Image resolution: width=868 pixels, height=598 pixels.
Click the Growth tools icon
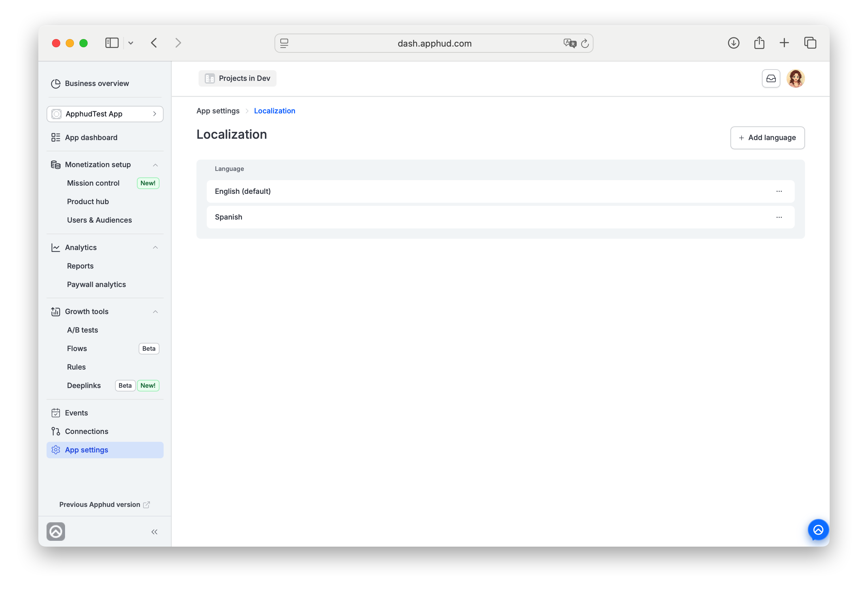(x=56, y=312)
